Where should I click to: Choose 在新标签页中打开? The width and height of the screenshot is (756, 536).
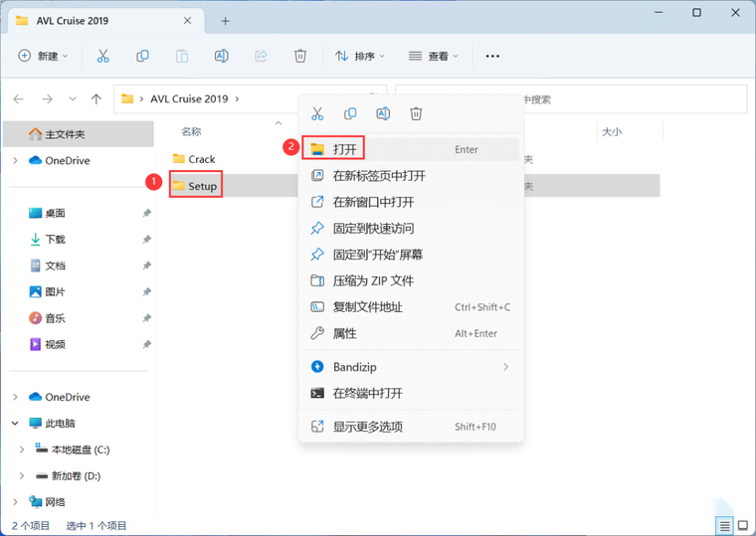[x=411, y=175]
